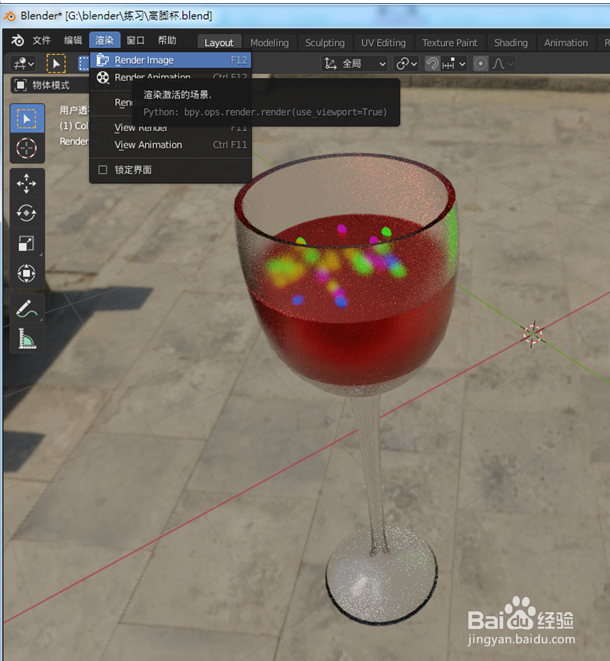The image size is (610, 661).
Task: Select the Rotate tool
Action: click(27, 213)
